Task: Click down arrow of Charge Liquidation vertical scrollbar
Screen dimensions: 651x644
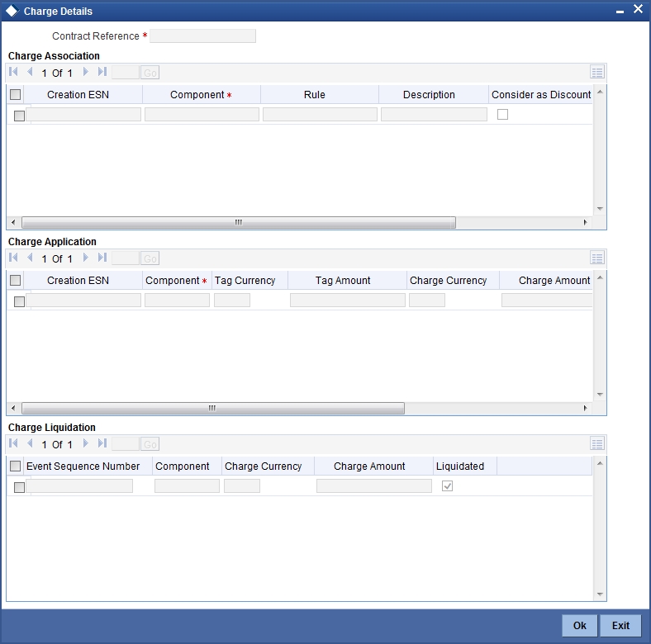Action: tap(600, 594)
